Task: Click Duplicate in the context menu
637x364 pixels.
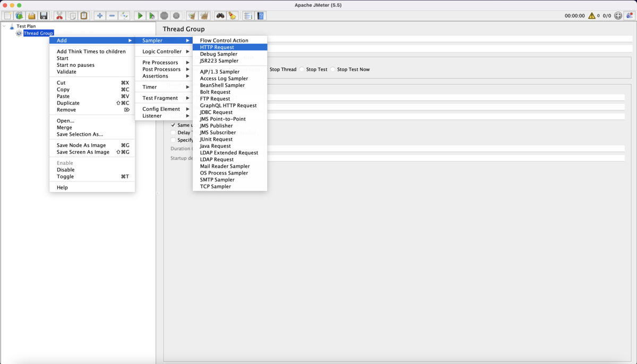Action: point(92,103)
